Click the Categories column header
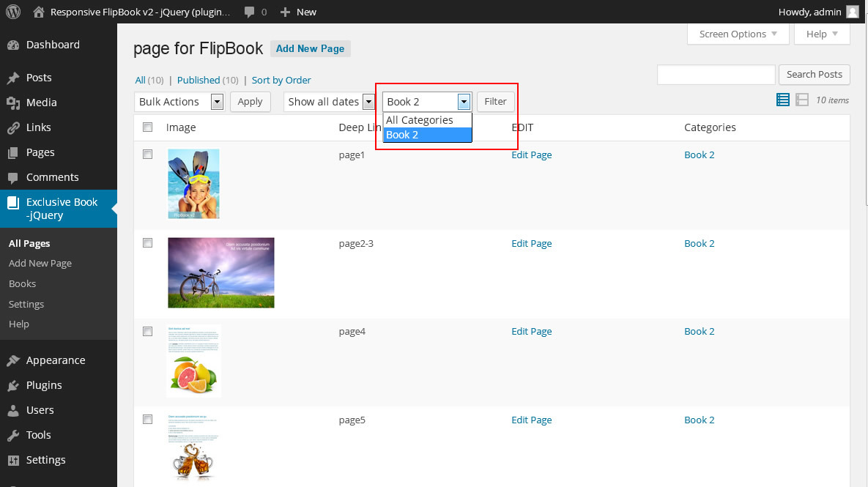This screenshot has height=487, width=868. point(710,127)
